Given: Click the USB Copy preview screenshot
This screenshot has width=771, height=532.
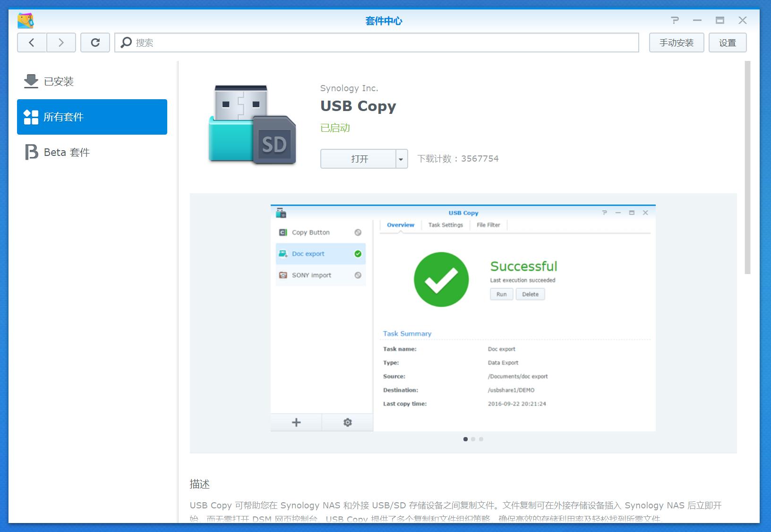Looking at the screenshot, I should 463,318.
